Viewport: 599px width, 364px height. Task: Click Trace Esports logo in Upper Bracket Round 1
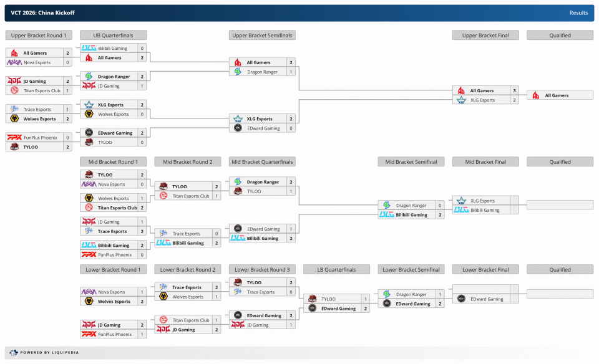(x=14, y=109)
